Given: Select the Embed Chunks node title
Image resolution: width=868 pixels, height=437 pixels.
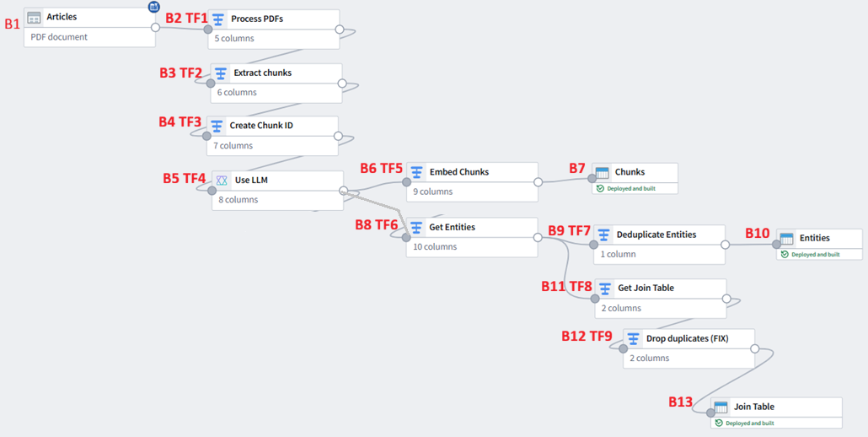Looking at the screenshot, I should [459, 172].
